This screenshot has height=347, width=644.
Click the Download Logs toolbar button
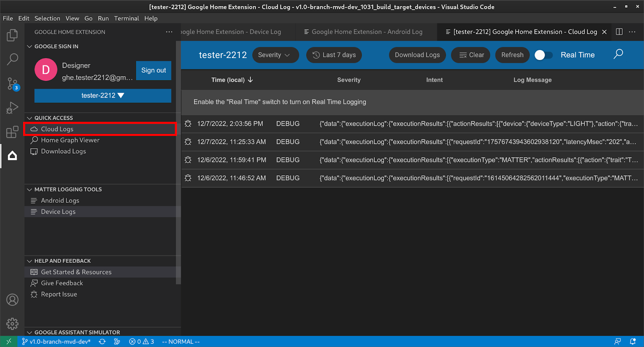(x=417, y=55)
